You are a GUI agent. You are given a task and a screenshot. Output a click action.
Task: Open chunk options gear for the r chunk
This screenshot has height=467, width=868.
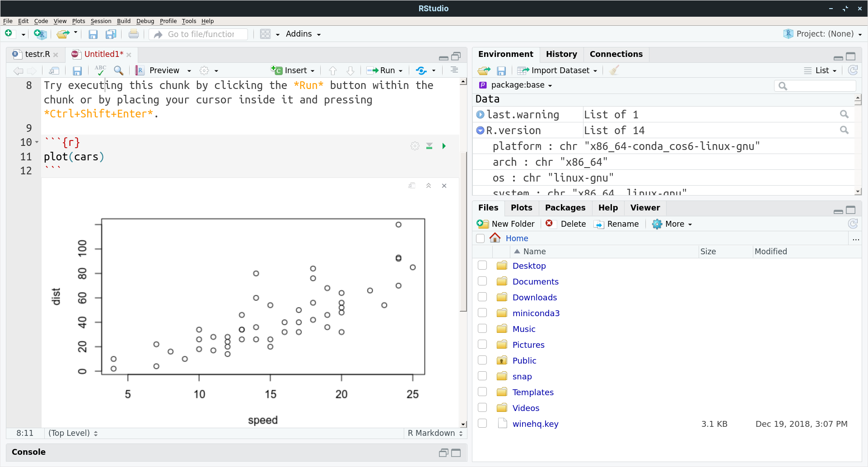click(x=415, y=146)
